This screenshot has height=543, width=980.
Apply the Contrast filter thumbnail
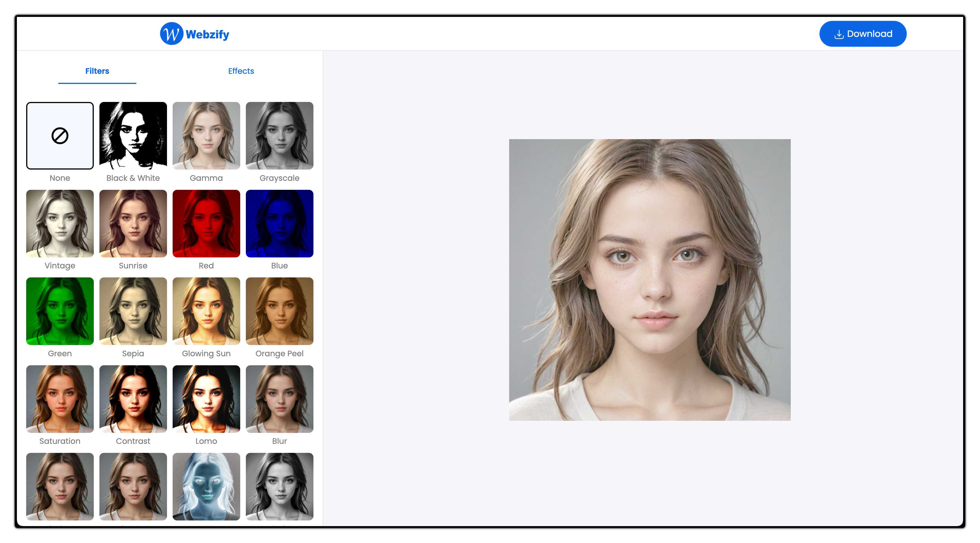[133, 399]
